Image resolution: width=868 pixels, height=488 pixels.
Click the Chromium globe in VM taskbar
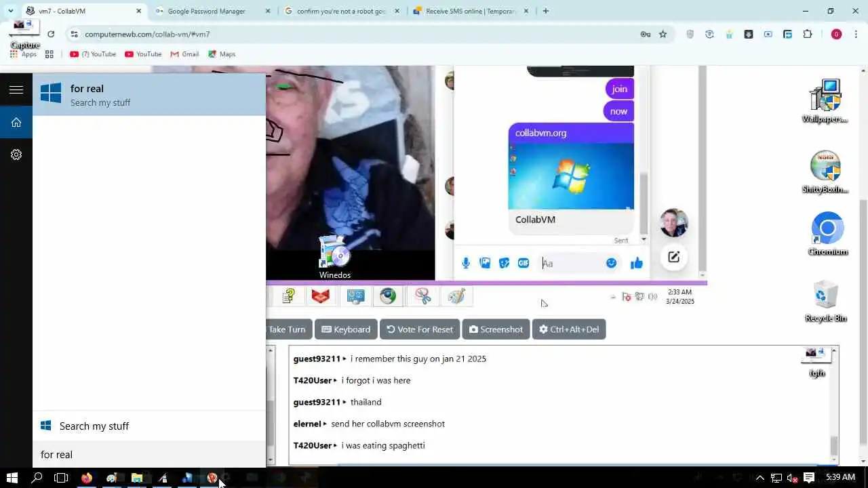tap(388, 296)
